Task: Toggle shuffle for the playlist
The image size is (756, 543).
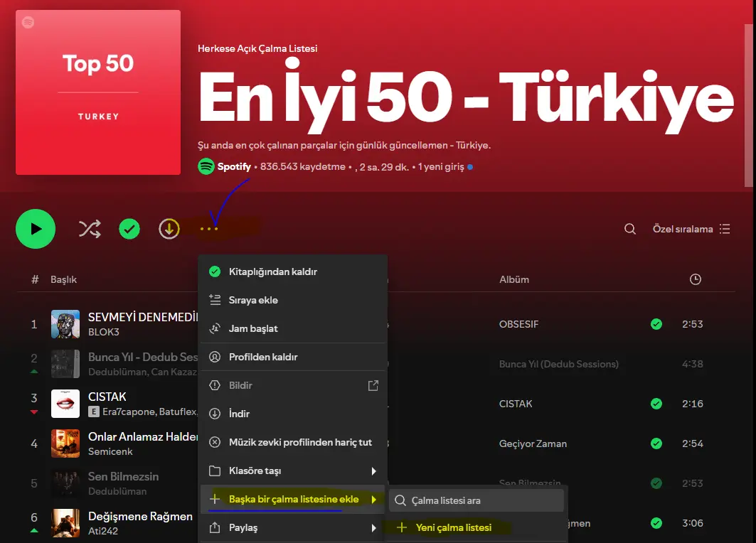Action: pos(90,229)
